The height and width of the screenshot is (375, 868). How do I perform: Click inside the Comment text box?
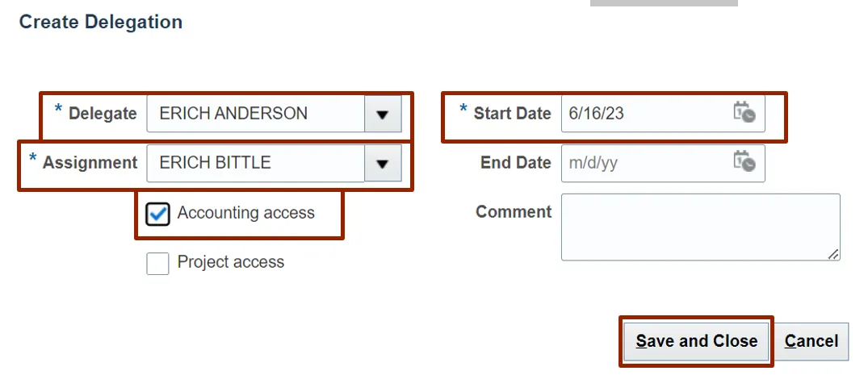point(699,227)
